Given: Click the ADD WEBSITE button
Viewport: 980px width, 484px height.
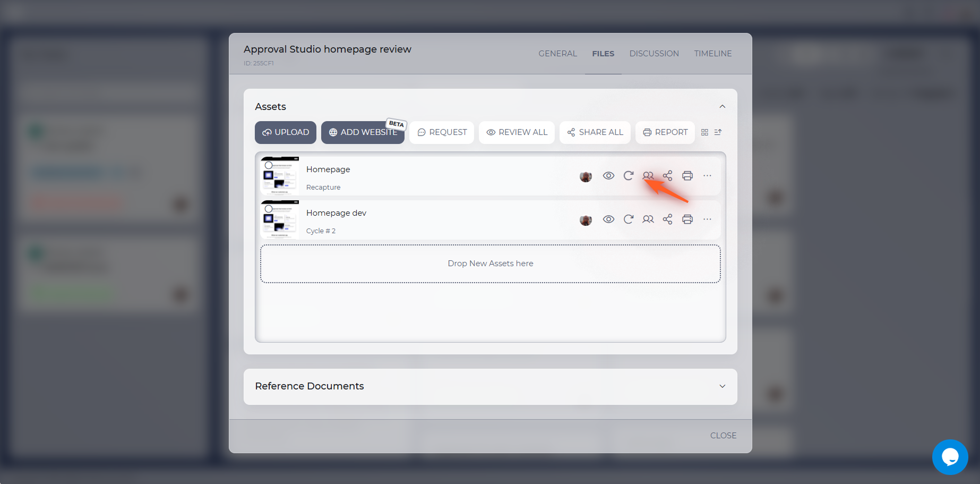Looking at the screenshot, I should click(x=363, y=132).
